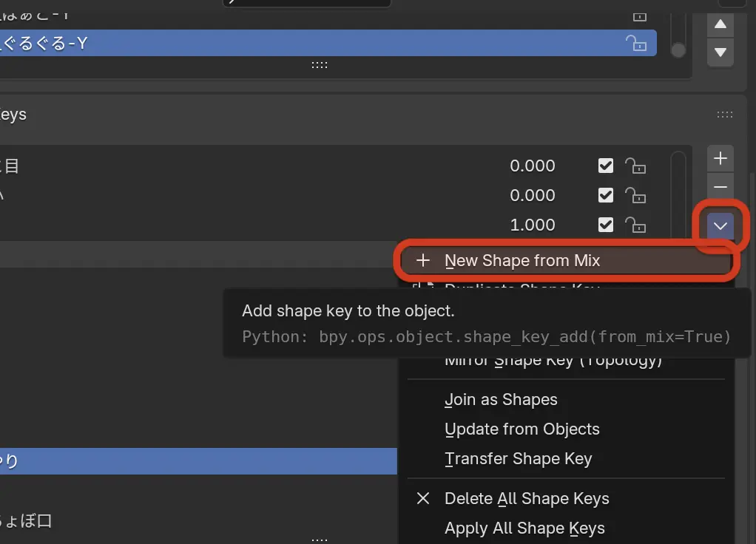
Task: Move vertex group up with arrow
Action: click(x=720, y=24)
